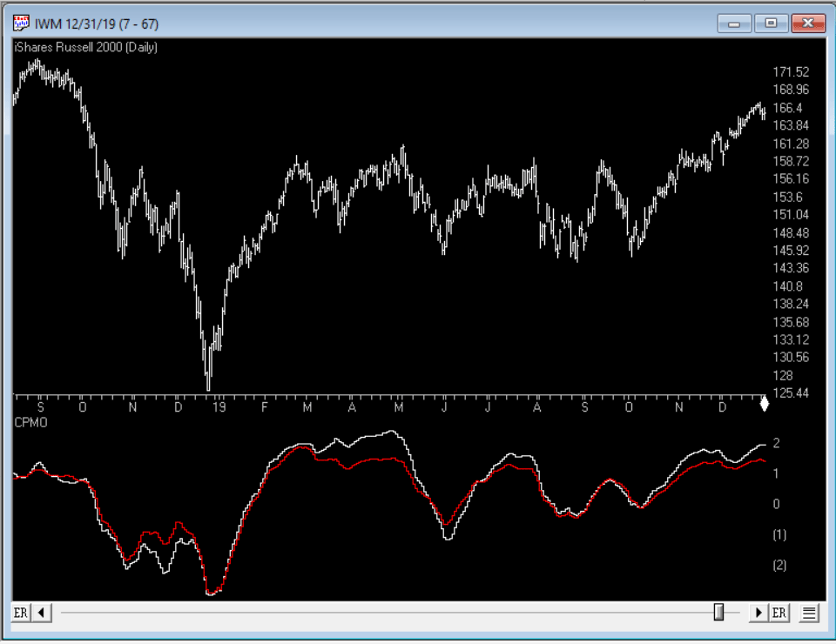
Task: Click the 130.56 price label
Action: tap(792, 358)
